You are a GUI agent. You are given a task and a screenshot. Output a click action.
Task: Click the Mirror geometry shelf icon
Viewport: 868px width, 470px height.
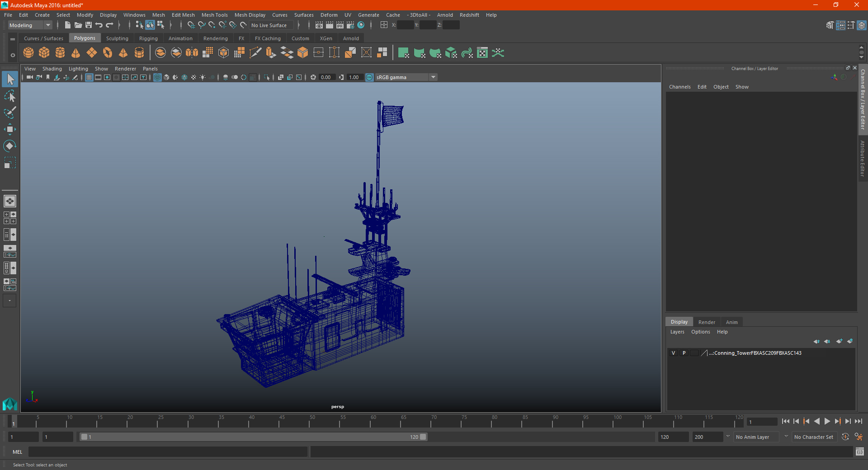pos(192,53)
